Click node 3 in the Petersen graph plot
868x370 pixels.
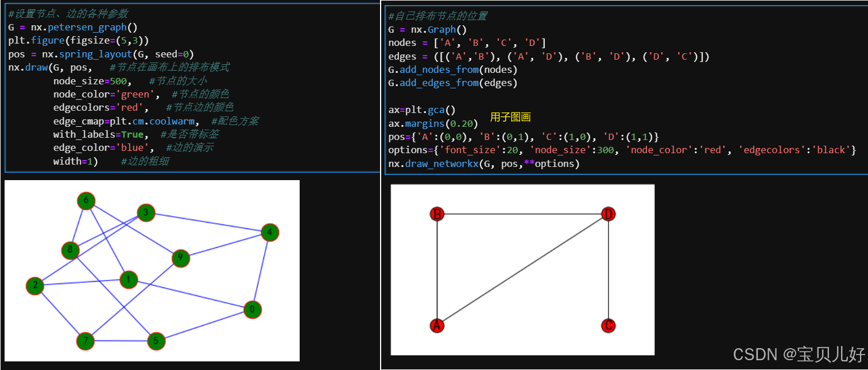(146, 213)
